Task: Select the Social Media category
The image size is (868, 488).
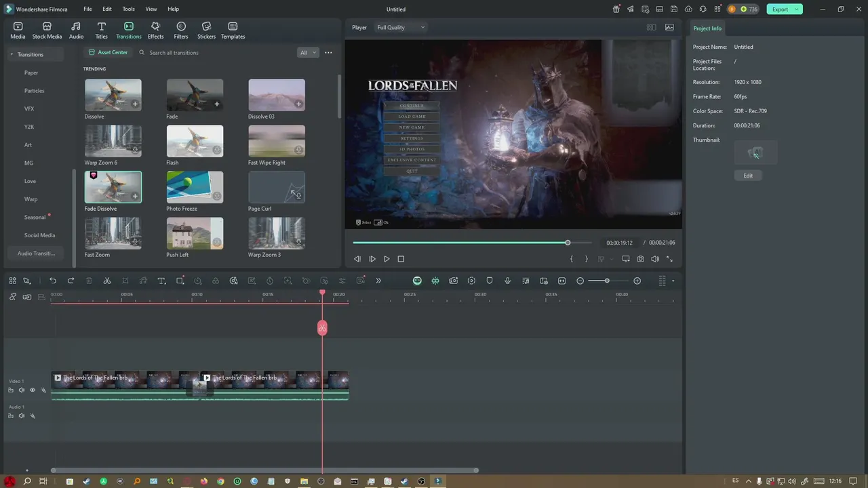Action: click(39, 235)
